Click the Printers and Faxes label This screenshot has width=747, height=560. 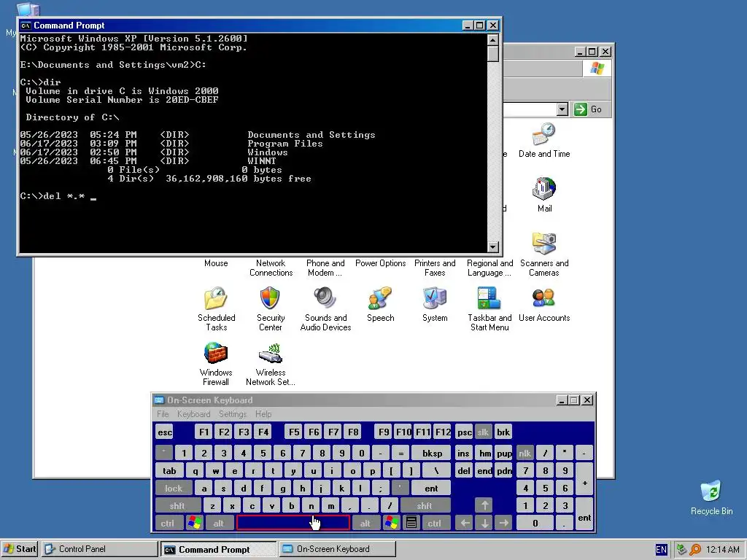click(435, 268)
